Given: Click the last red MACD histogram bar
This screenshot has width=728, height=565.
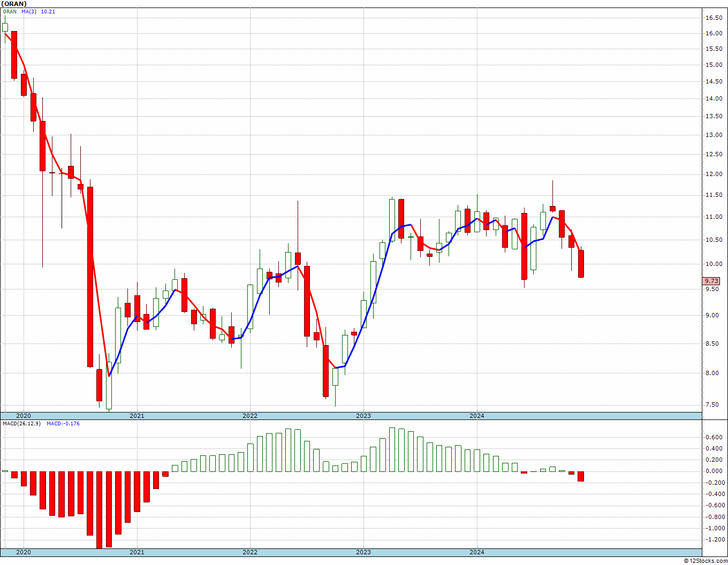Looking at the screenshot, I should pyautogui.click(x=581, y=476).
